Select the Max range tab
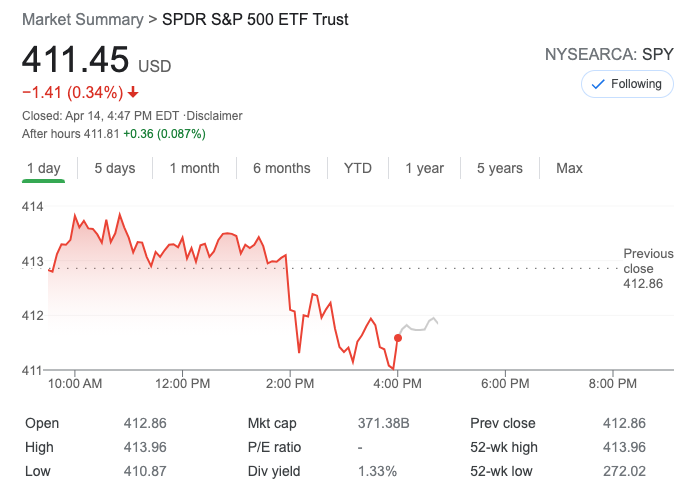 [x=569, y=168]
